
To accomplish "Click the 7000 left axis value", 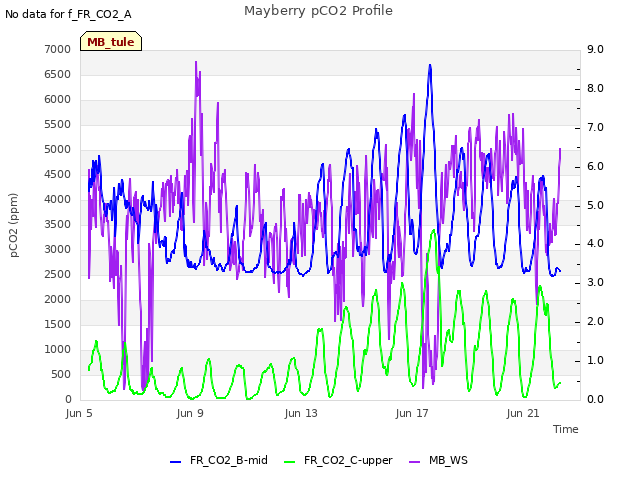I will pyautogui.click(x=58, y=49).
